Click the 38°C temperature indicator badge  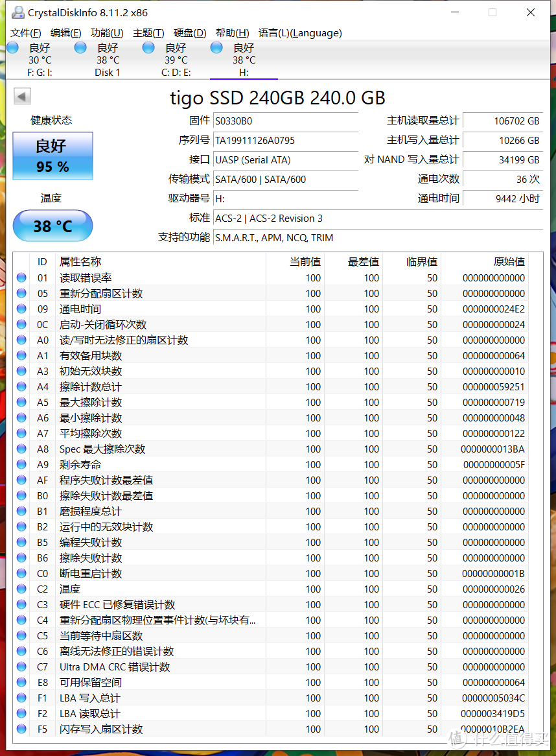(52, 226)
